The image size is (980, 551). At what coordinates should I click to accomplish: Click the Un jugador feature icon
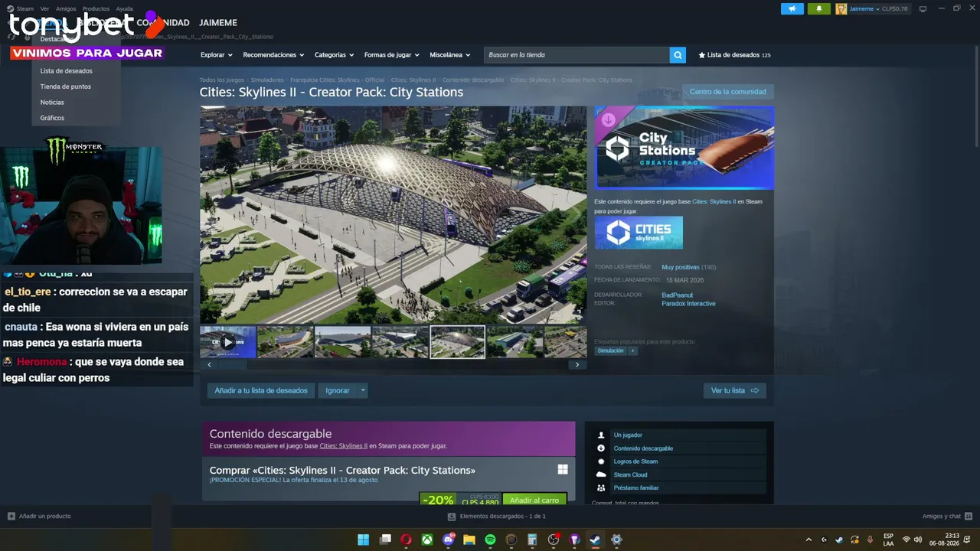[601, 435]
